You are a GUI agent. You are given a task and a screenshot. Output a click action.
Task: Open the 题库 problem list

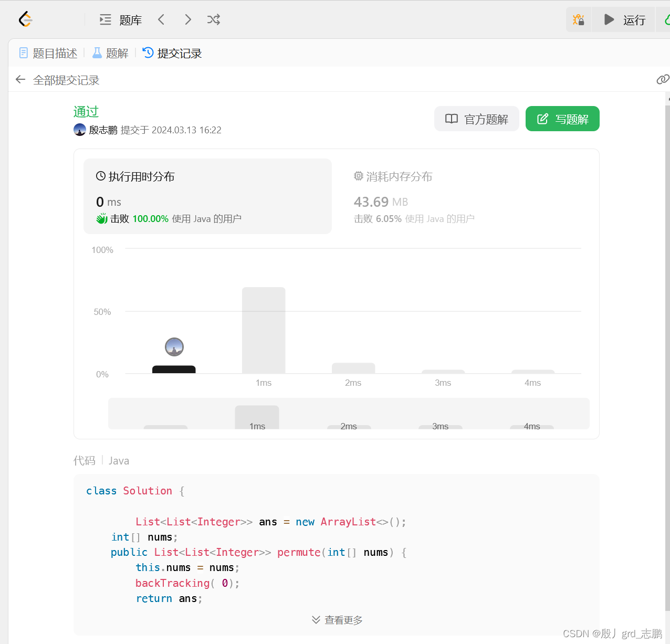tap(121, 20)
